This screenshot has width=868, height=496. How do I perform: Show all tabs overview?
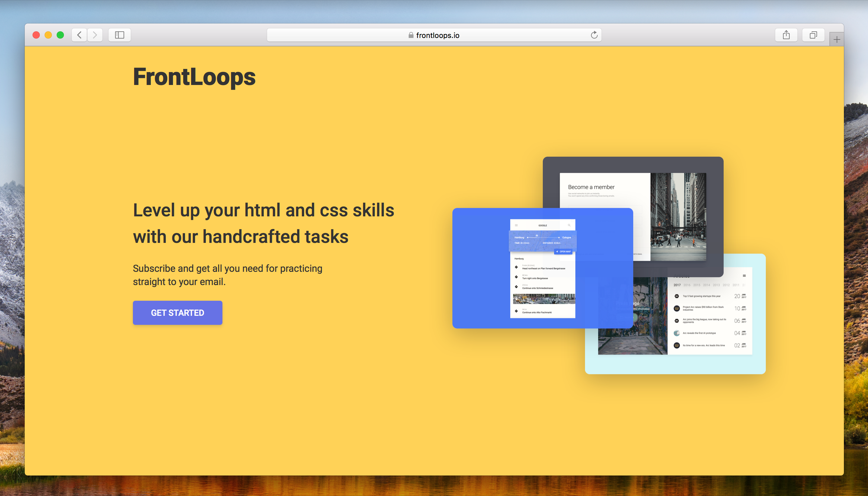pyautogui.click(x=813, y=35)
